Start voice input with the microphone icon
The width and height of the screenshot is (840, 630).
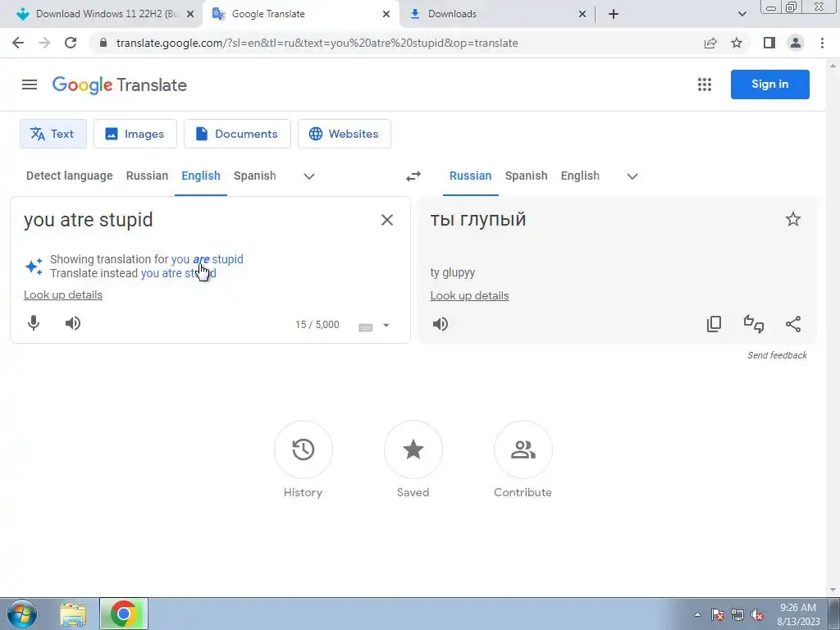pos(33,323)
